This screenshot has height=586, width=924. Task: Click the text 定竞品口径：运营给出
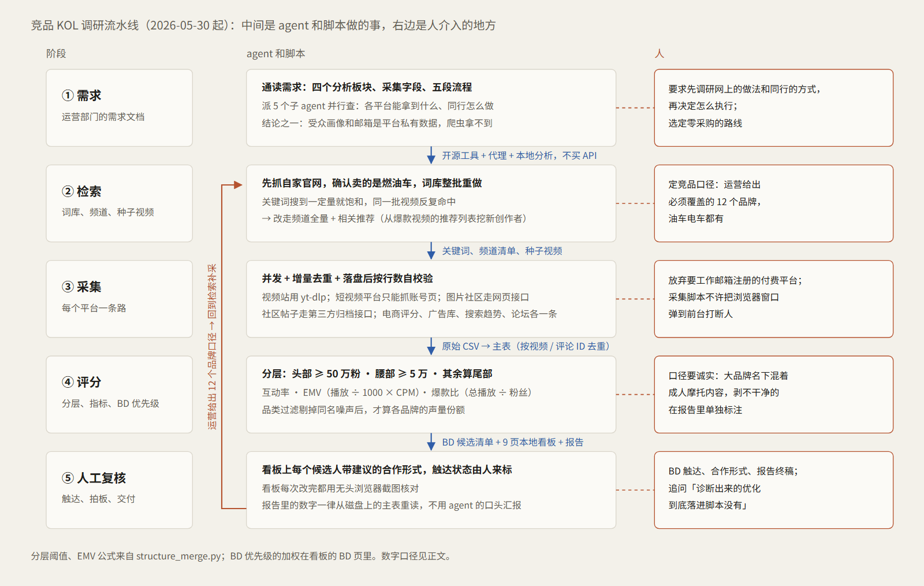(714, 184)
